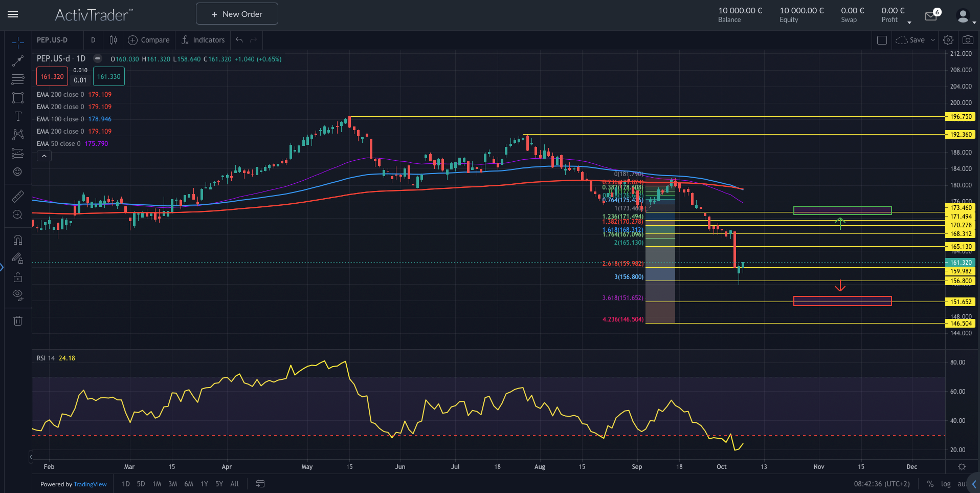Open the candlestick chart style selector
This screenshot has height=493, width=980.
(x=113, y=40)
